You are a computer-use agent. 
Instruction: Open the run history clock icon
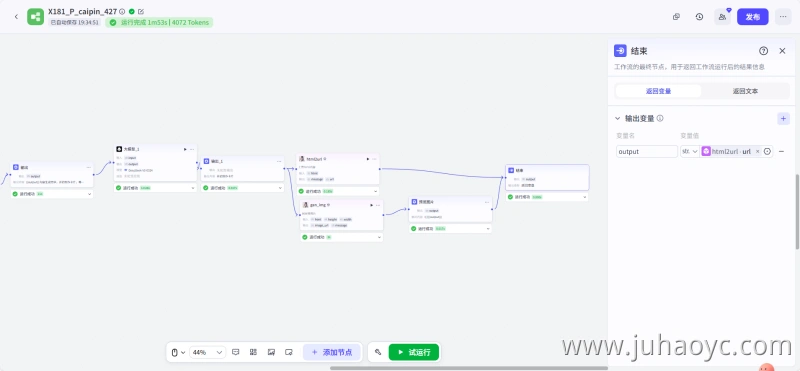click(x=699, y=17)
